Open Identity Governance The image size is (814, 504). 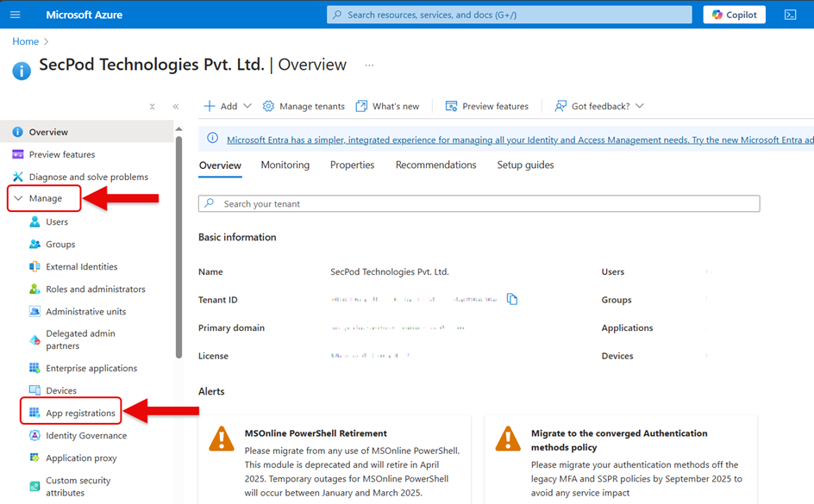coord(86,436)
